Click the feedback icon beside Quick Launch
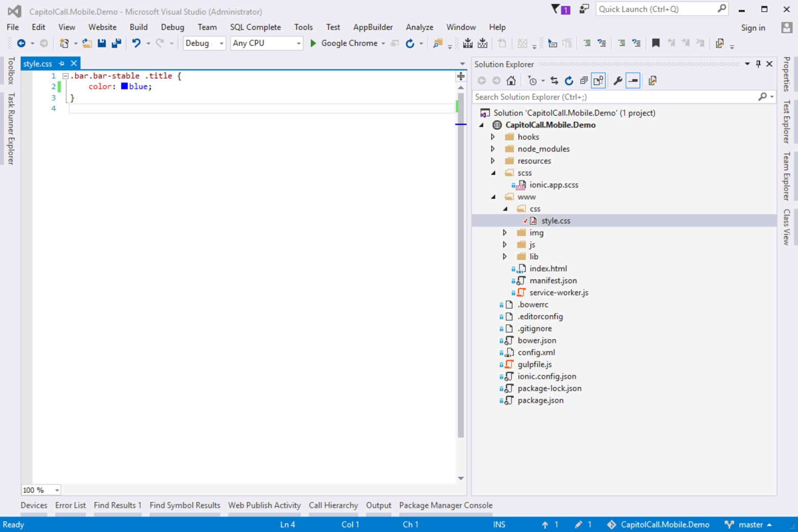This screenshot has height=532, width=798. [584, 9]
